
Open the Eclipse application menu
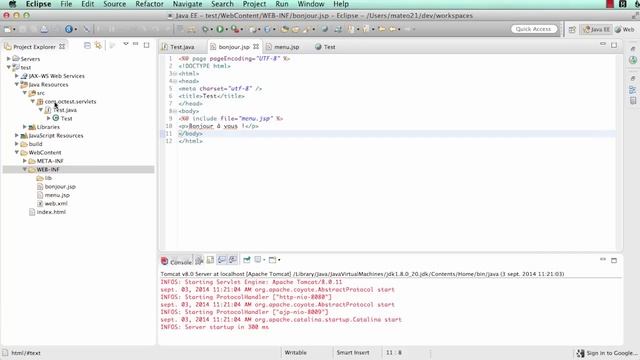pos(38,4)
